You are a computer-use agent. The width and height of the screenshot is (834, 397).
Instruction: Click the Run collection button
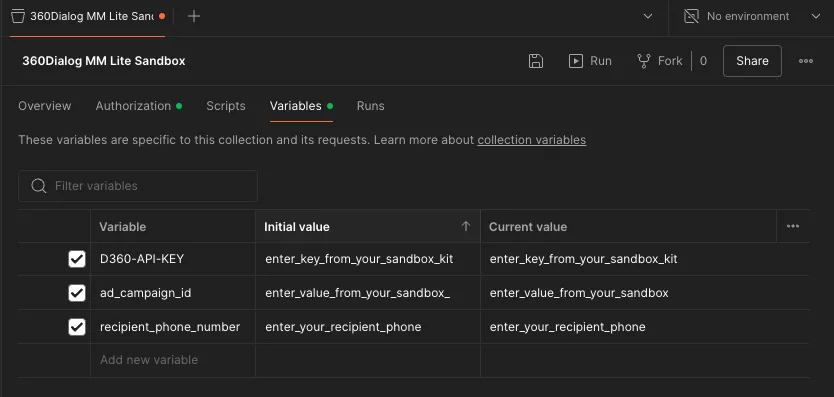pos(590,61)
